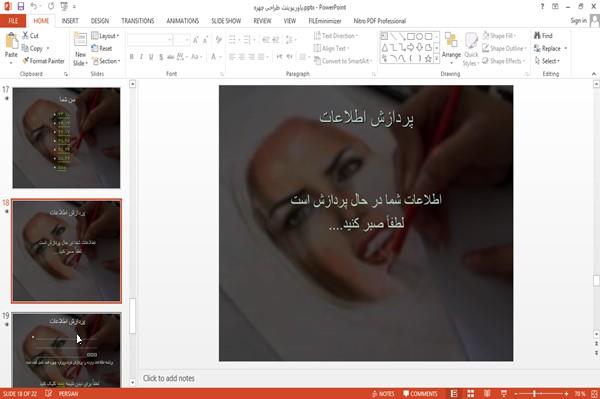Open the Align Text dropdown
Screen dimensions: 600x399
pyautogui.click(x=331, y=48)
